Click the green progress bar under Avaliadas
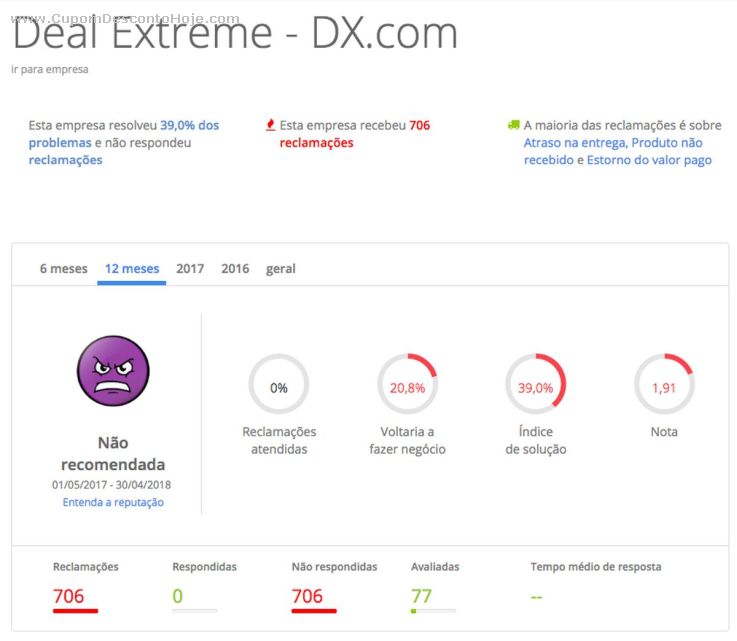This screenshot has height=641, width=737. [x=433, y=611]
